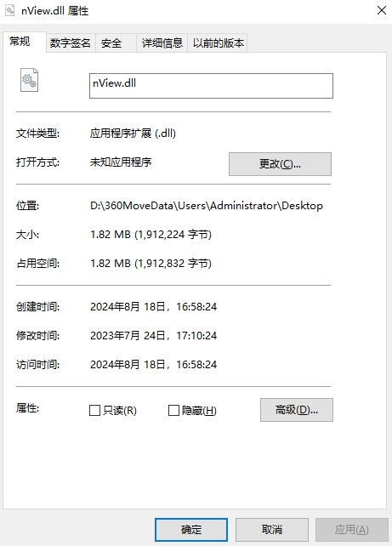Image resolution: width=392 pixels, height=546 pixels.
Task: Click the location path D:\360MoveData\Users\Administrator\Desktop
Action: point(207,206)
